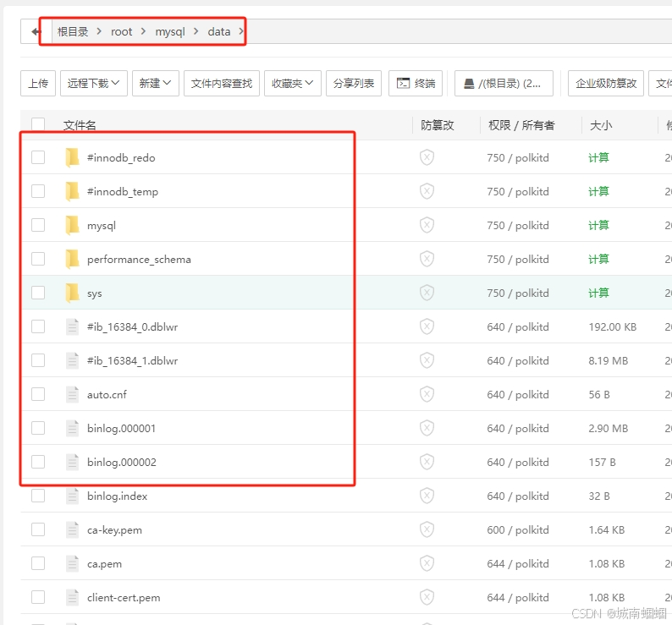Go back using the arrow icon
The height and width of the screenshot is (625, 672).
(36, 31)
